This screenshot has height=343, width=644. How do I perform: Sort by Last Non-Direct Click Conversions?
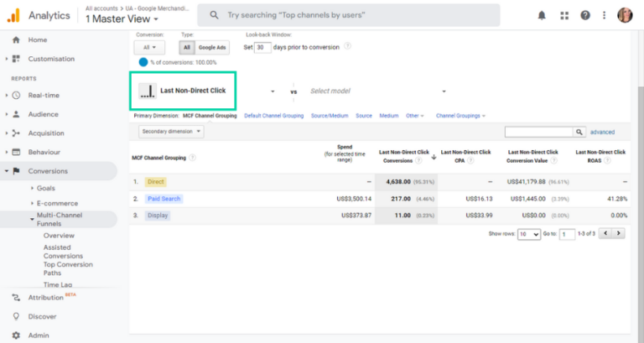tap(403, 157)
